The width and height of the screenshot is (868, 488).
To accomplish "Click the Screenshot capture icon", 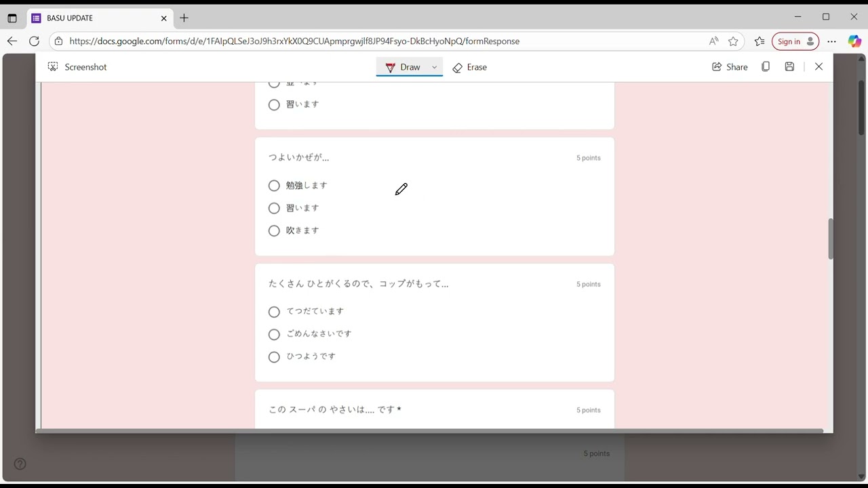I will click(53, 67).
